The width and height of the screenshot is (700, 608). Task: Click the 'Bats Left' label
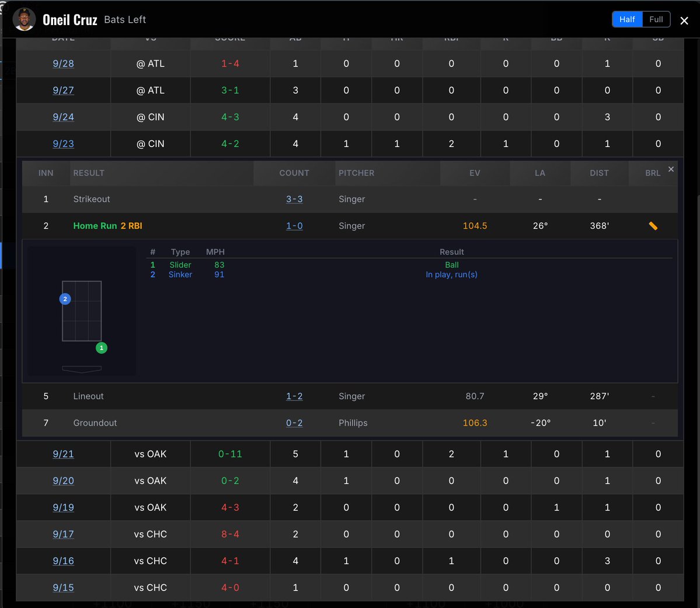point(125,20)
